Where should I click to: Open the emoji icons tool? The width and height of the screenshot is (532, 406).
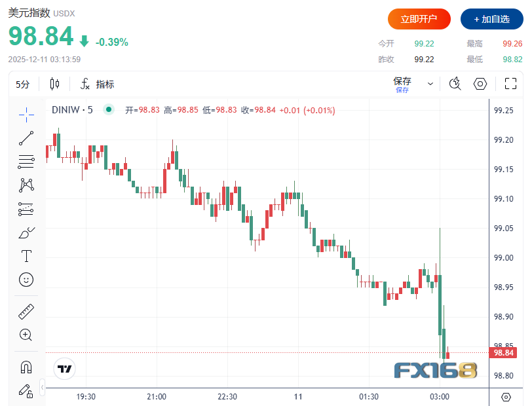(x=26, y=280)
